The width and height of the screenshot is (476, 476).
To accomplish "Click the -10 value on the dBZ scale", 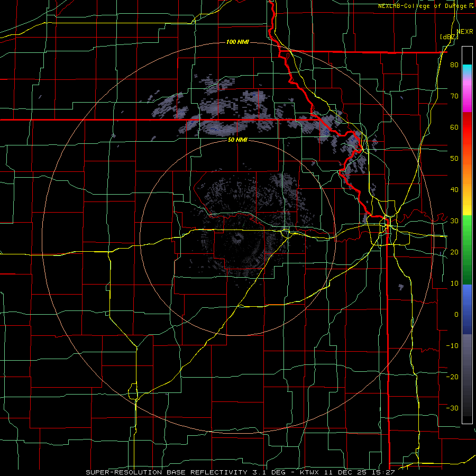I will point(452,345).
